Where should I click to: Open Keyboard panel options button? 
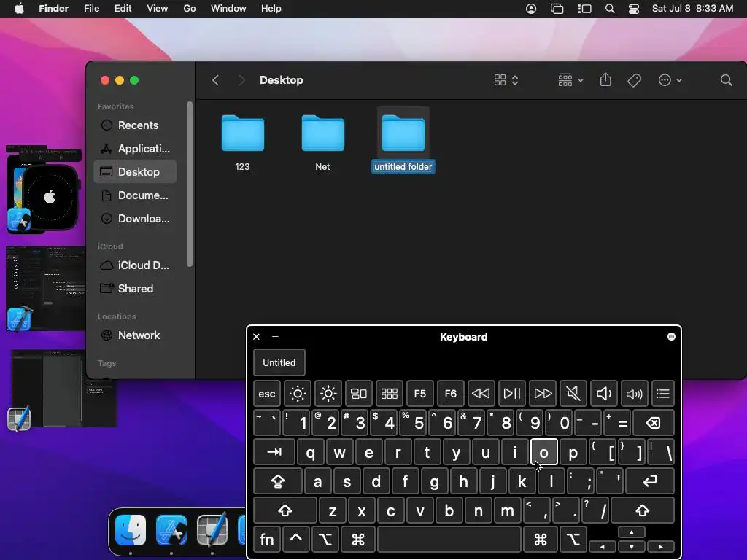[x=671, y=337]
